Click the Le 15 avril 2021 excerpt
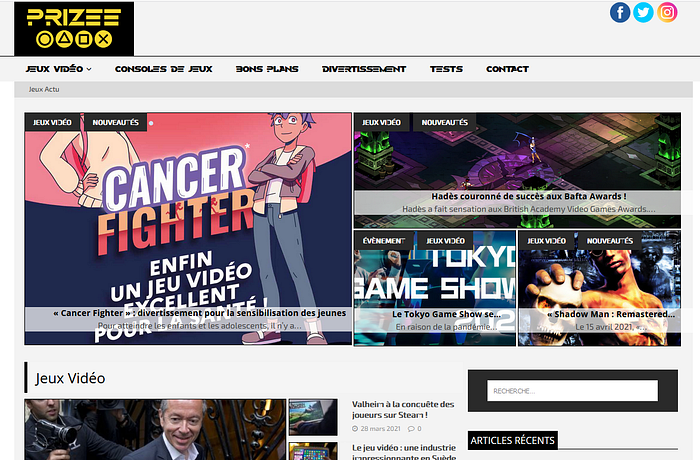 (611, 327)
